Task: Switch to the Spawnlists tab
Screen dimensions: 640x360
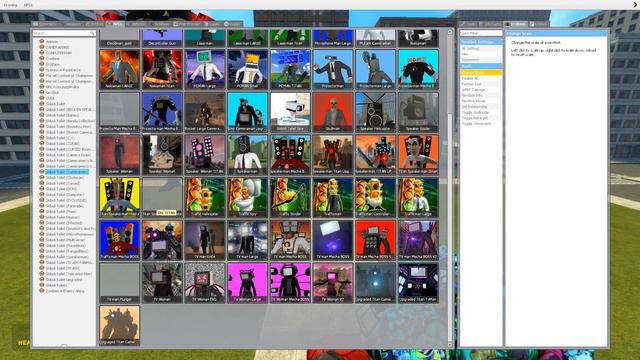Action: click(45, 24)
